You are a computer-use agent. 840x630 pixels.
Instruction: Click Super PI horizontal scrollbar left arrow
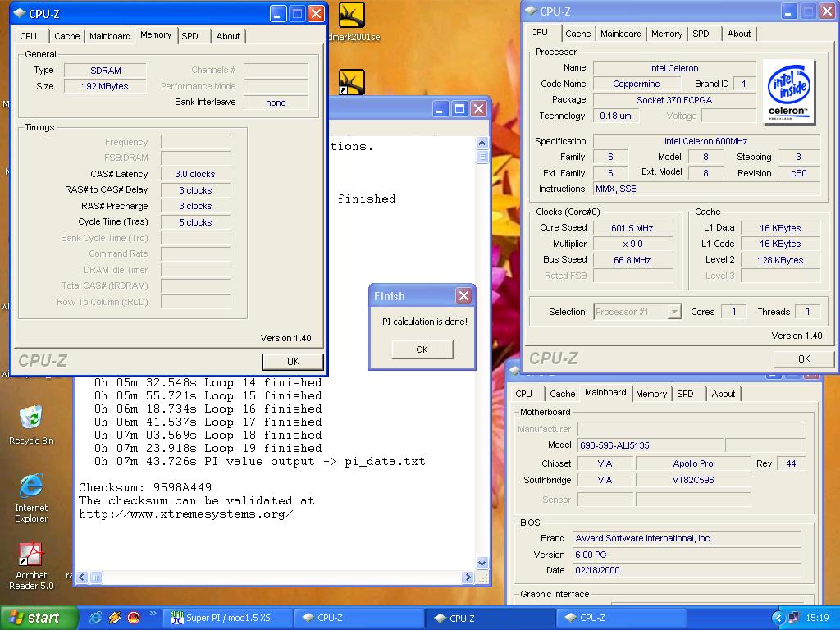coord(82,577)
